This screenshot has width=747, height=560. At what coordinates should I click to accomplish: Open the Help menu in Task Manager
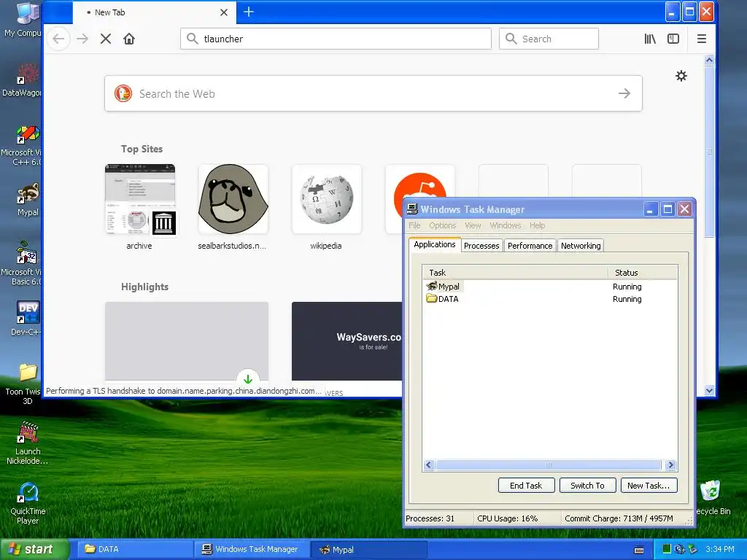(537, 225)
